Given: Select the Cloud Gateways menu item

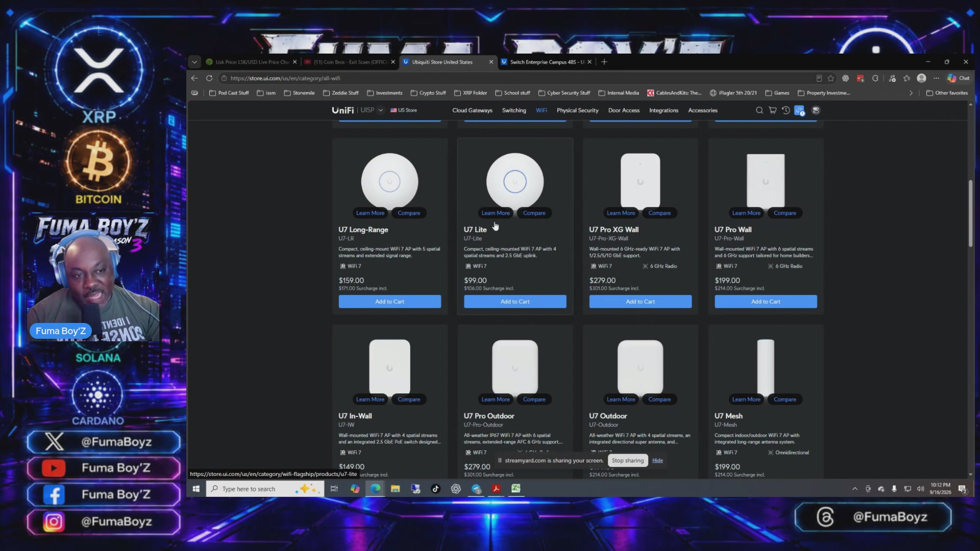Looking at the screenshot, I should click(472, 110).
